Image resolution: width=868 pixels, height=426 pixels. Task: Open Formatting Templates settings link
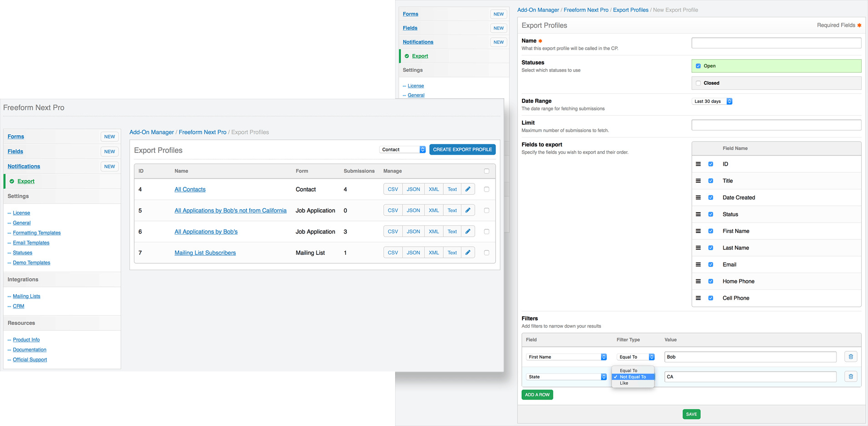[x=37, y=233]
